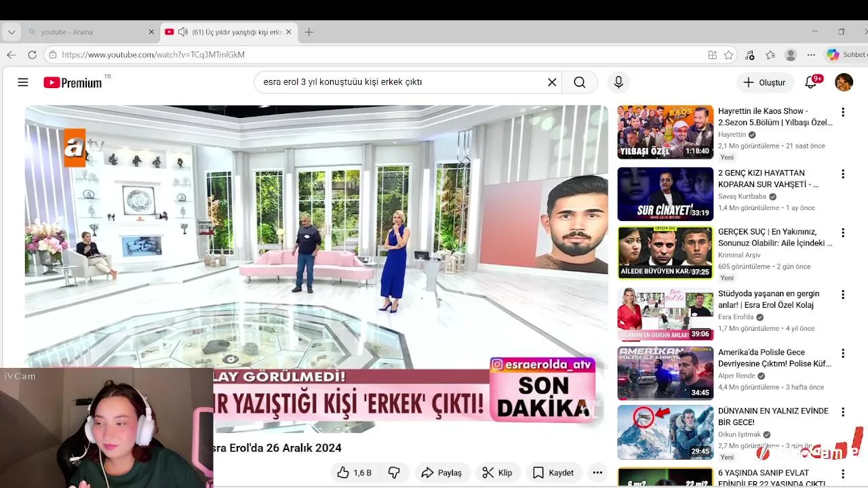Open Amerika'da Polisle Gece title

(774, 358)
